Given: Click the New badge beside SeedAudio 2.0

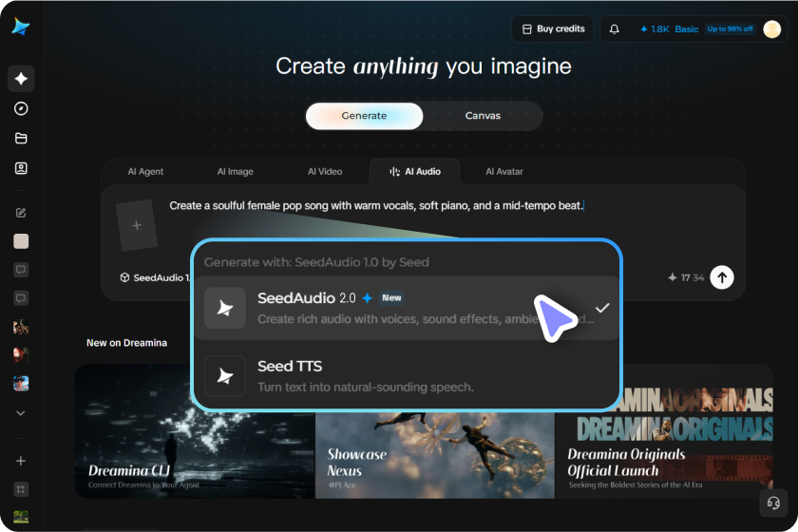Looking at the screenshot, I should tap(391, 297).
